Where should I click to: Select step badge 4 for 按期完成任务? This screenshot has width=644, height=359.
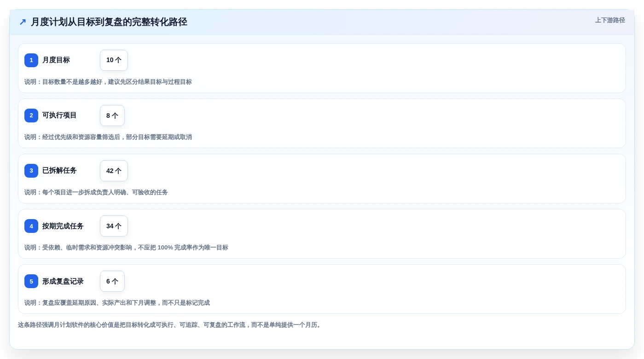click(x=31, y=226)
